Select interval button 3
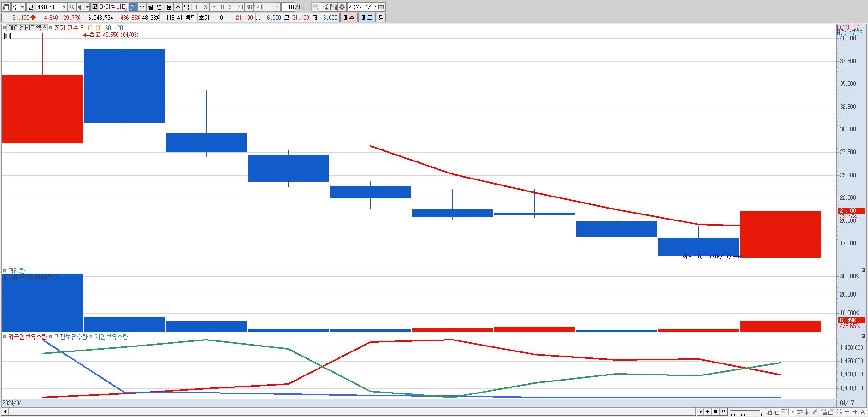 tap(205, 7)
